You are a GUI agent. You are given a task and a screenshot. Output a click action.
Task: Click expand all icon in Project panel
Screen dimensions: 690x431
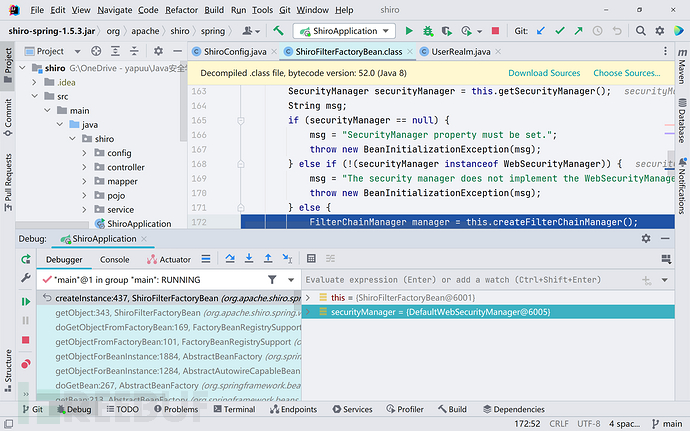pyautogui.click(x=115, y=52)
